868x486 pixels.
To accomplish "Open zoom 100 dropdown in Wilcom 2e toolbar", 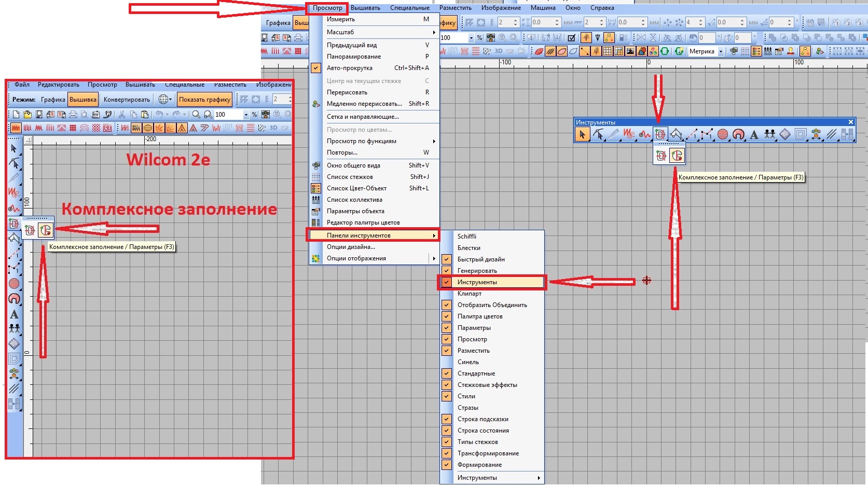I will click(x=246, y=115).
